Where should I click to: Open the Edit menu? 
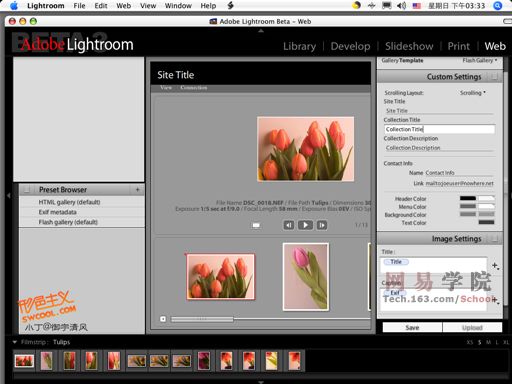point(101,6)
